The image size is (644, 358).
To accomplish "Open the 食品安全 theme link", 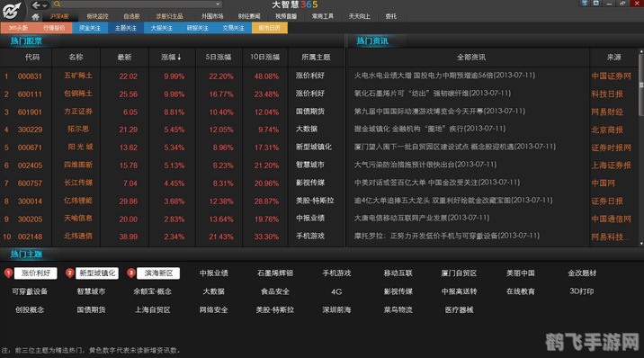I will [x=275, y=291].
